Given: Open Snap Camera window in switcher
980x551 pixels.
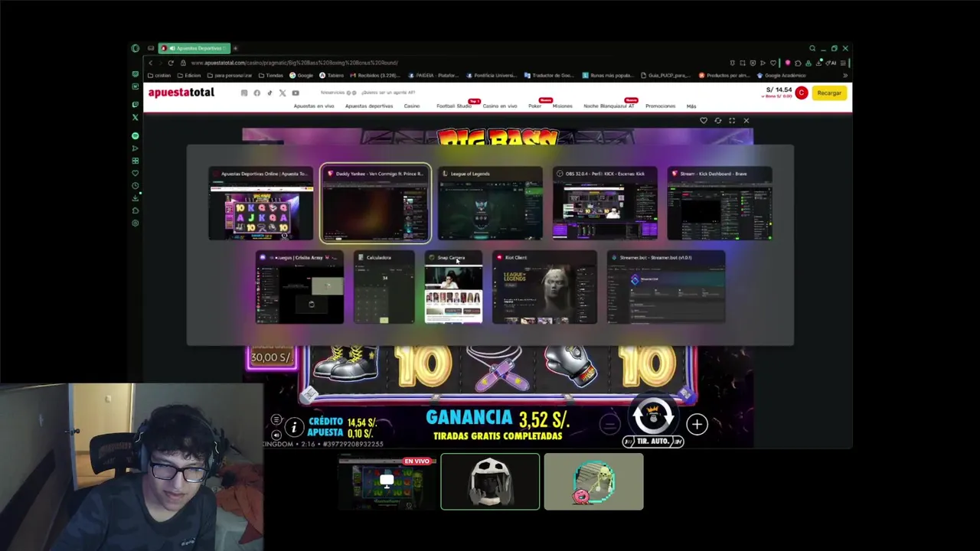Looking at the screenshot, I should click(x=453, y=288).
